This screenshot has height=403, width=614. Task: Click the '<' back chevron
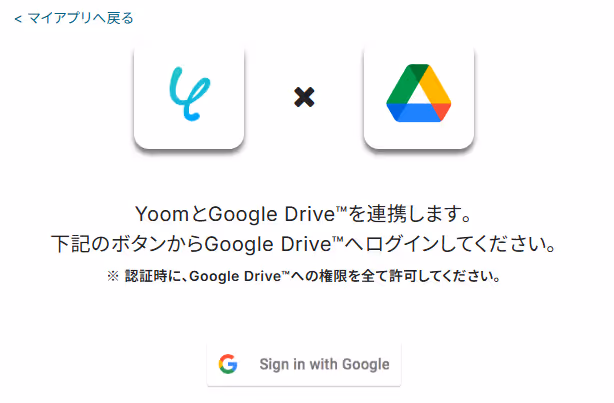18,19
